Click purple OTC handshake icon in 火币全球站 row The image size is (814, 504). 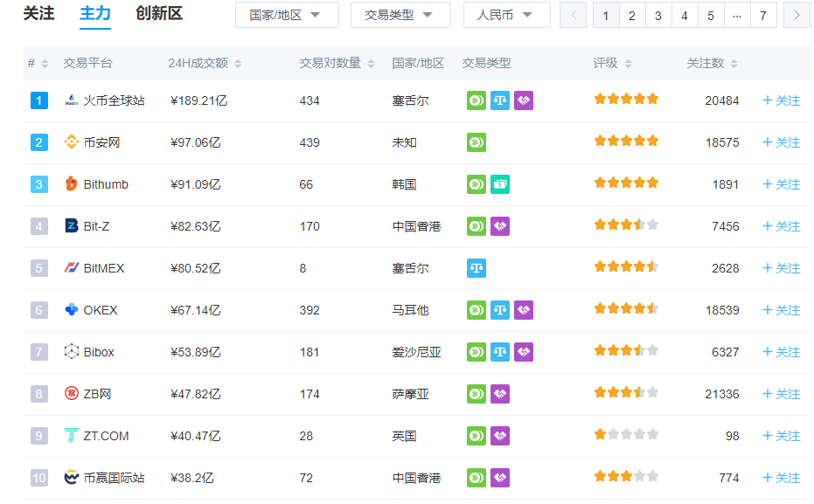(x=523, y=100)
